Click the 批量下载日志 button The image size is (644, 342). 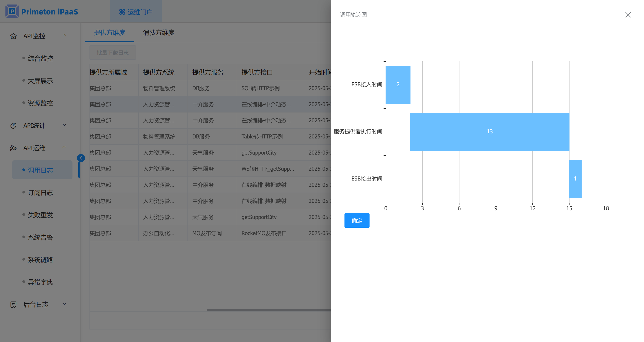(113, 53)
